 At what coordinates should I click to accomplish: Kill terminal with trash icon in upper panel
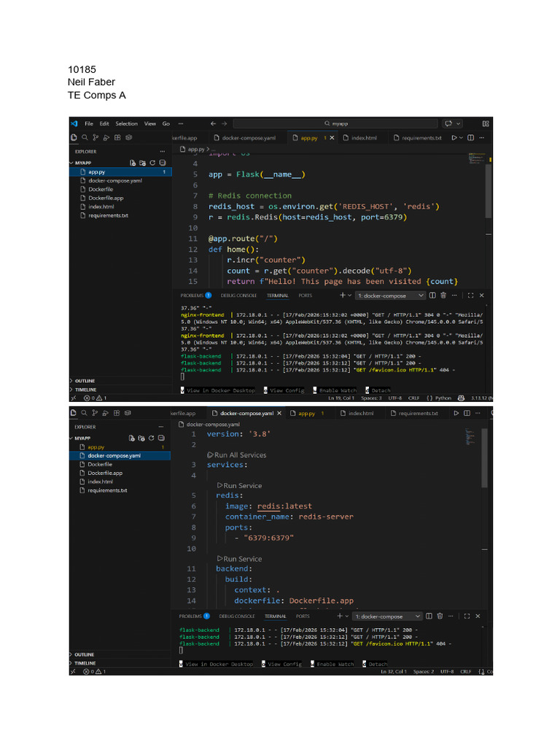443,295
